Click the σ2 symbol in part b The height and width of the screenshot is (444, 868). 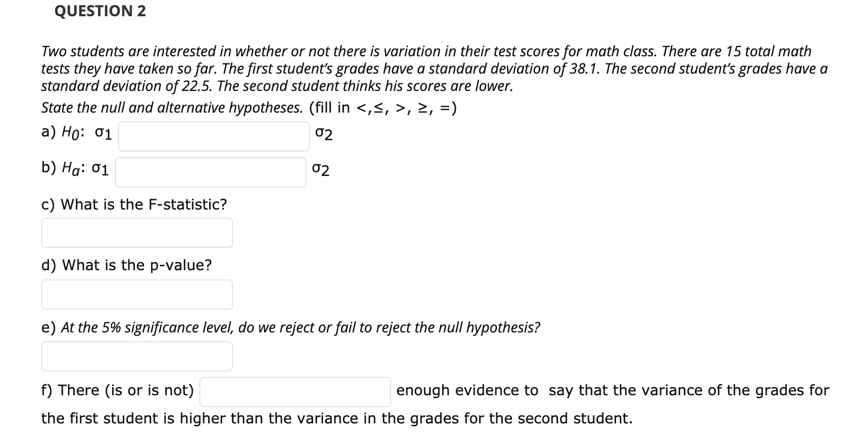(x=320, y=171)
